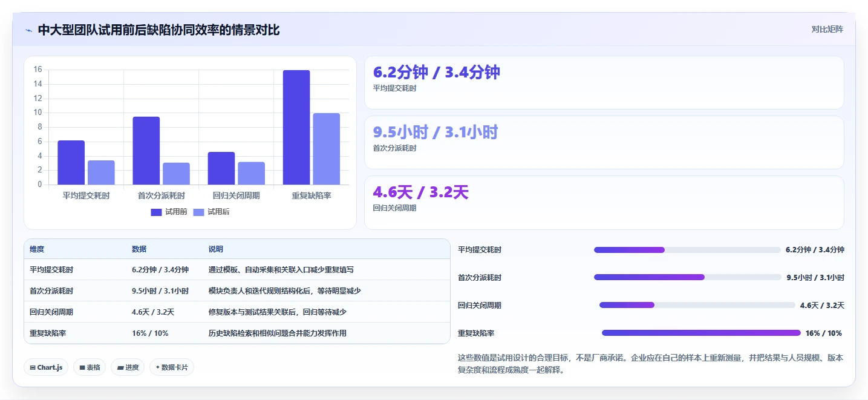The width and height of the screenshot is (868, 400).
Task: Click the 试用后 legend color box
Action: point(198,212)
